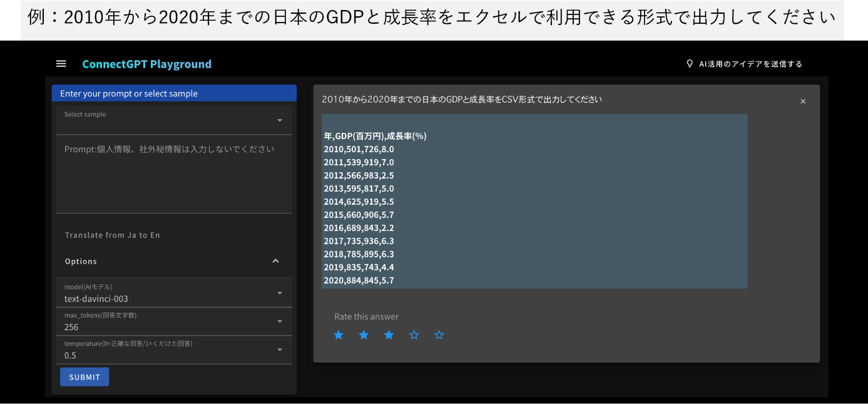Viewport: 868px width, 404px height.
Task: Click the fourth empty star outline
Action: click(414, 335)
